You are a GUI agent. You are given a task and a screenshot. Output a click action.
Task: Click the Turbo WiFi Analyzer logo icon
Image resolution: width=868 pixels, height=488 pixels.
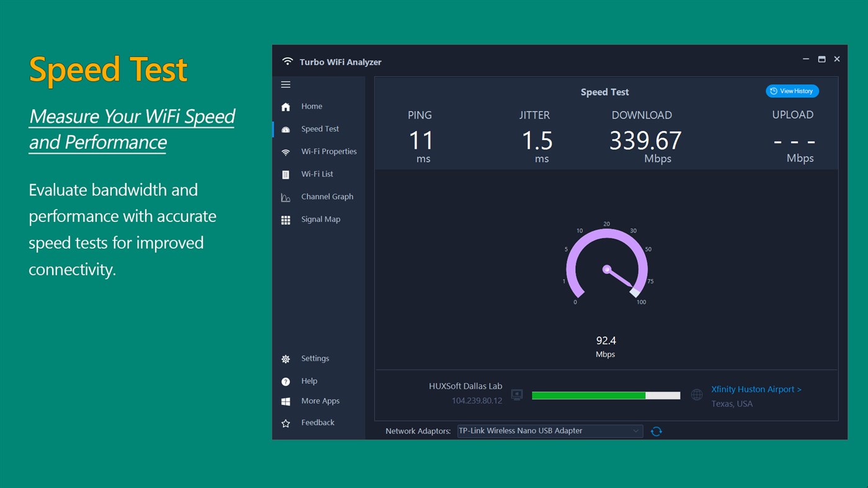tap(287, 61)
